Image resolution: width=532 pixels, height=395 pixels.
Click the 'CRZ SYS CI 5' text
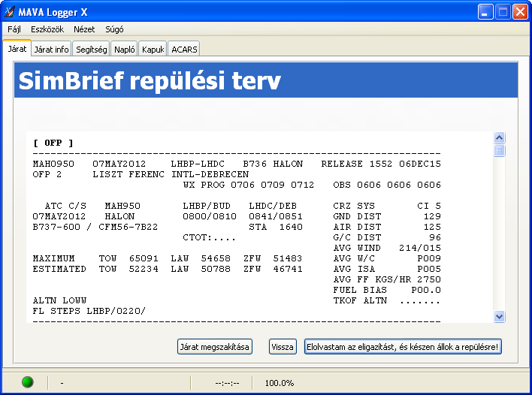click(x=387, y=206)
